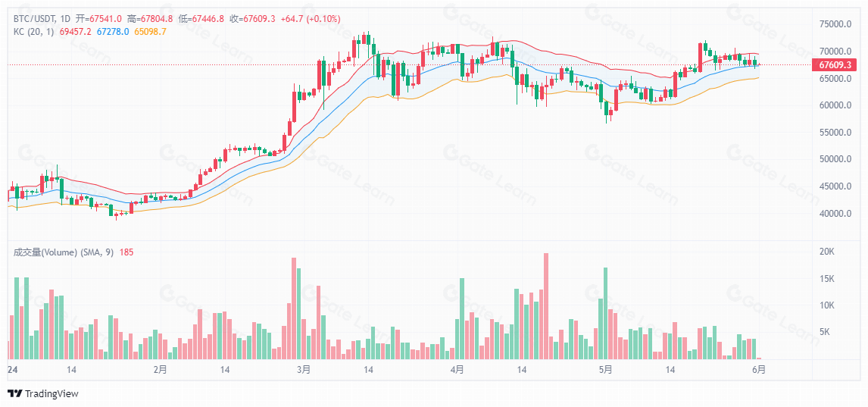Click the 1D interval label

65,18
